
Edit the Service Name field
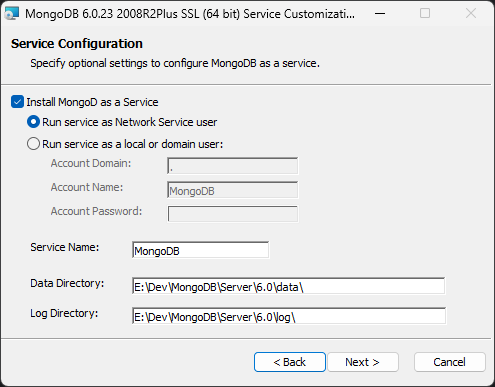[x=200, y=250]
